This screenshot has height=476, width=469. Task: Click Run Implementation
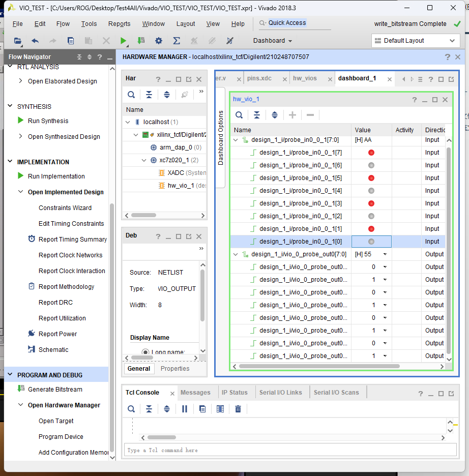pyautogui.click(x=56, y=176)
